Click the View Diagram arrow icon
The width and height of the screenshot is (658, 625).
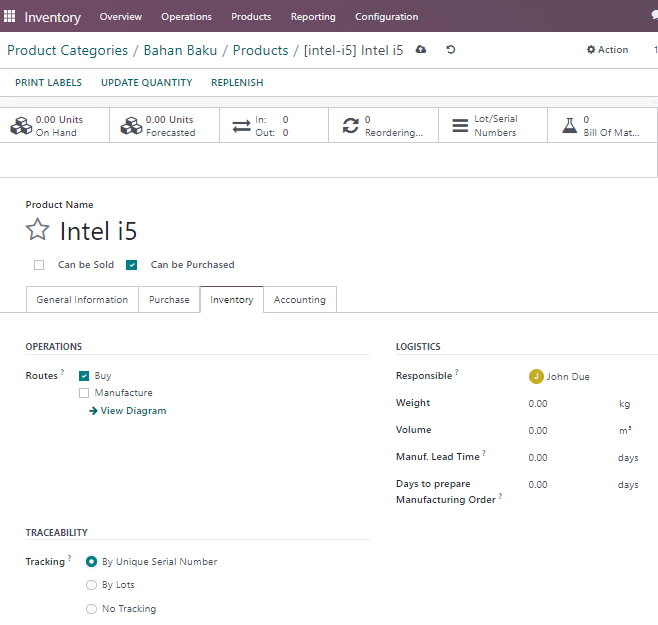93,411
